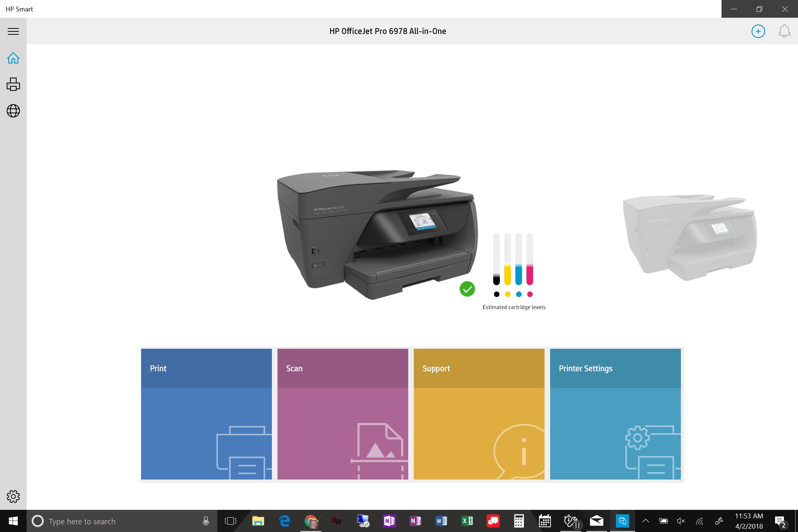Click the Estimated cartridge levels label
This screenshot has width=798, height=532.
point(514,307)
